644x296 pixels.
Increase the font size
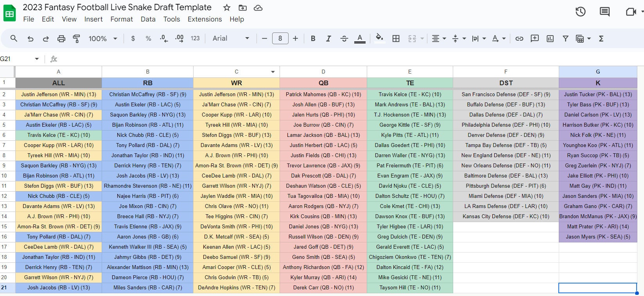pyautogui.click(x=295, y=38)
